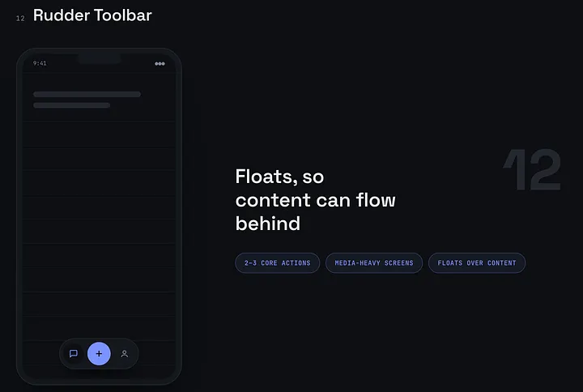Select the "2-3 CORE ACTIONS" tag
Screen dimensions: 583x392
(x=278, y=263)
